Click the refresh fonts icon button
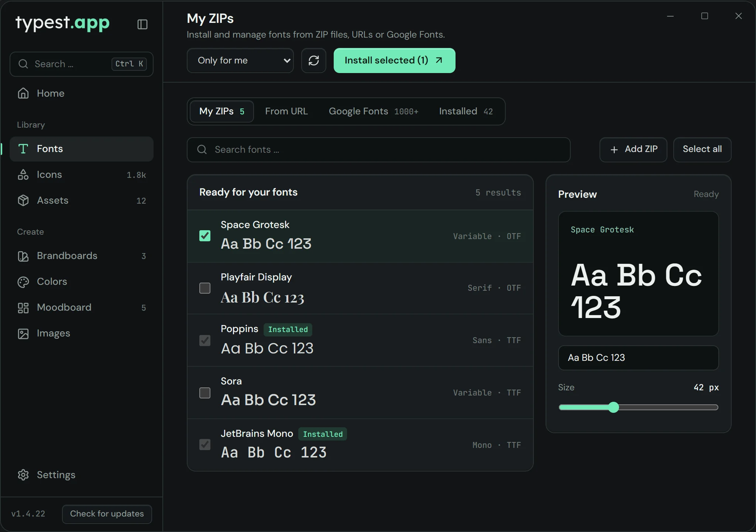This screenshot has width=756, height=532. (x=314, y=61)
